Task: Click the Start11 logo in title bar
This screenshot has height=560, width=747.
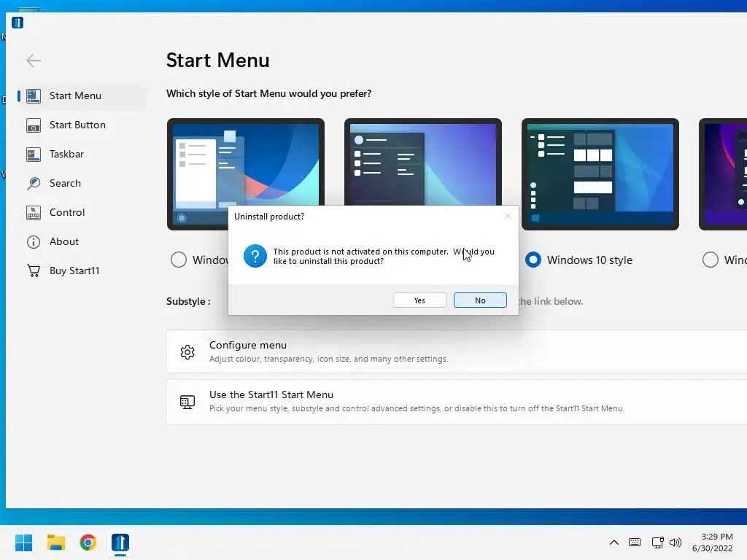Action: pyautogui.click(x=18, y=23)
